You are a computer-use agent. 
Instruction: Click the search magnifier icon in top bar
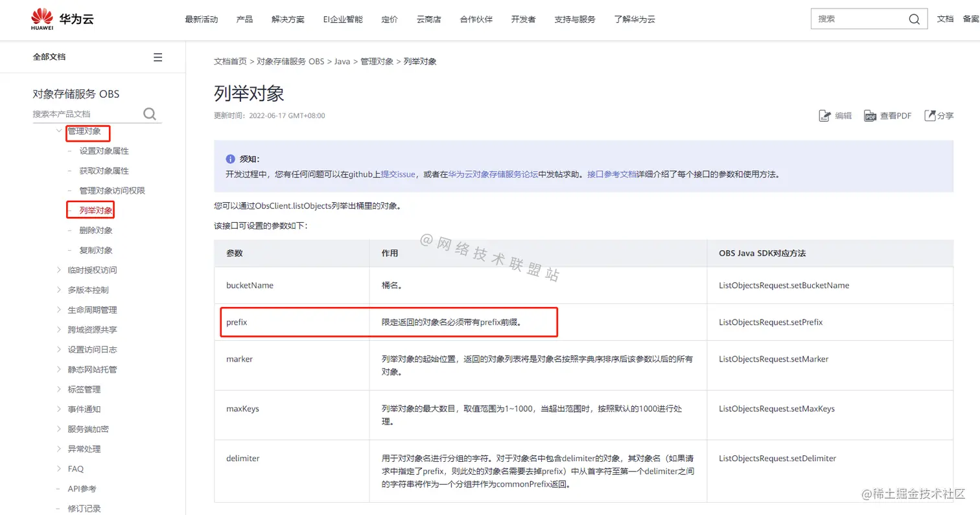coord(914,19)
